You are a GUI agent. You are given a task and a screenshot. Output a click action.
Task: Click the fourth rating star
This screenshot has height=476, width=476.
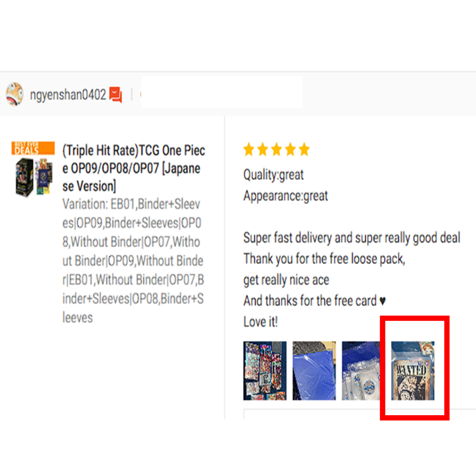pos(290,150)
